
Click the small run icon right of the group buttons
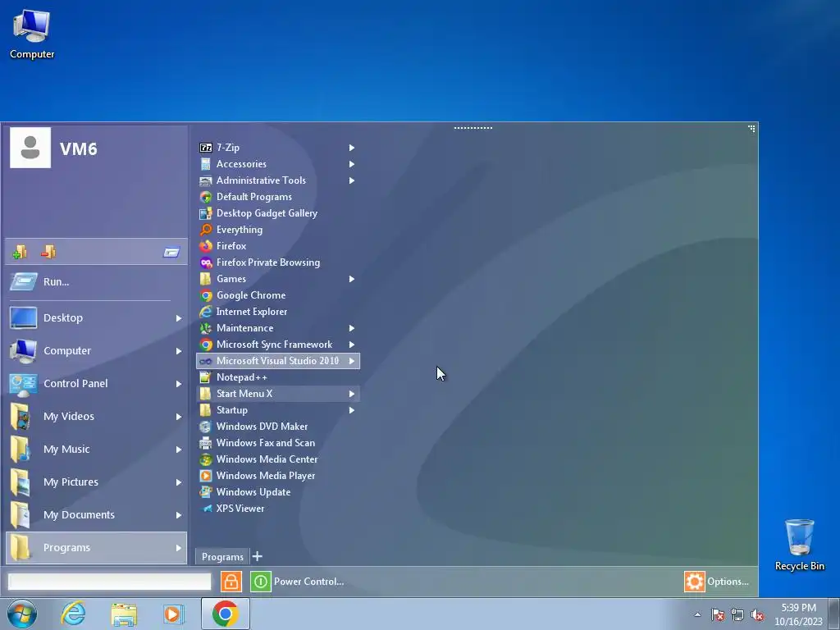[x=171, y=252]
